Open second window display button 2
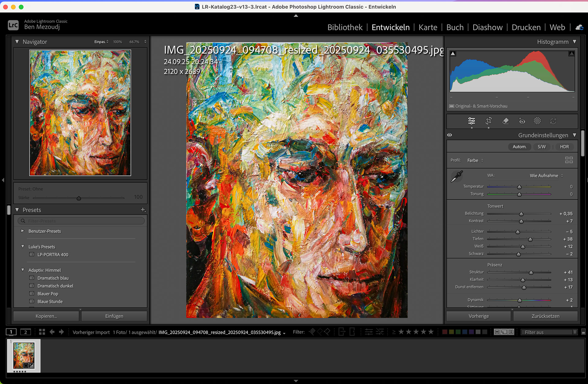This screenshot has height=384, width=588. (25, 332)
